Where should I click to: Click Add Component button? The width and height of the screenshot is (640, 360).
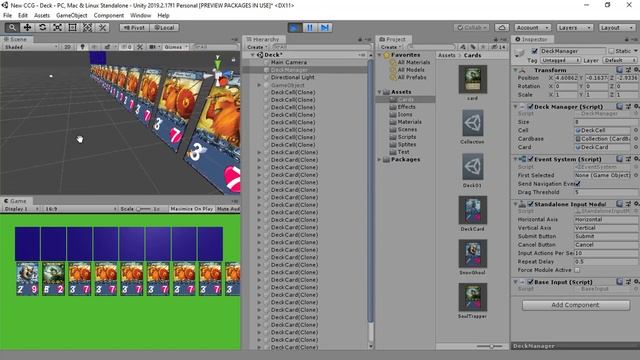(x=576, y=305)
